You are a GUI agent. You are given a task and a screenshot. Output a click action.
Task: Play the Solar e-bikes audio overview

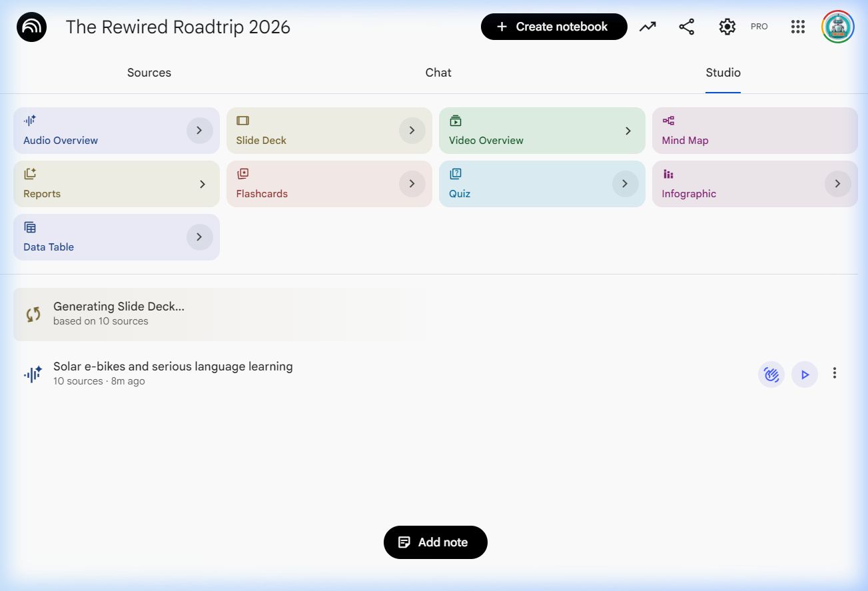click(805, 374)
